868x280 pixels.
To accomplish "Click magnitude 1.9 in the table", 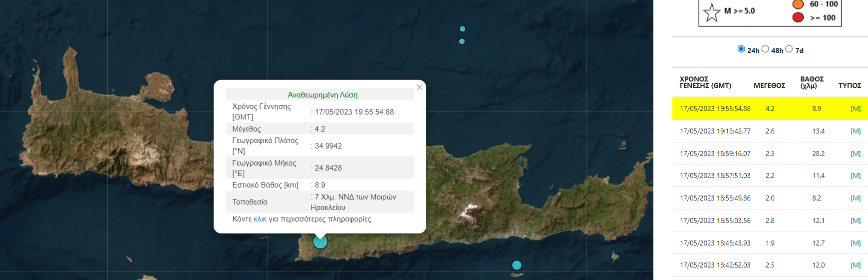I will pos(770,243).
